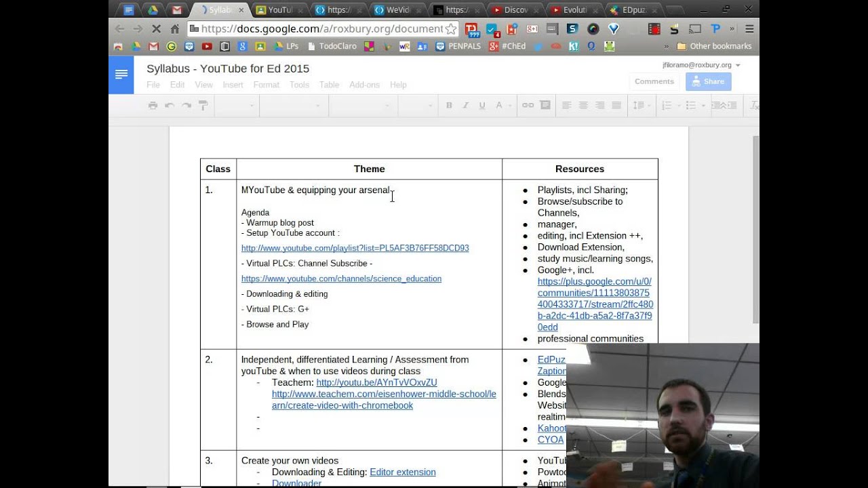Viewport: 868px width, 488px height.
Task: Go back in the browser
Action: [119, 28]
